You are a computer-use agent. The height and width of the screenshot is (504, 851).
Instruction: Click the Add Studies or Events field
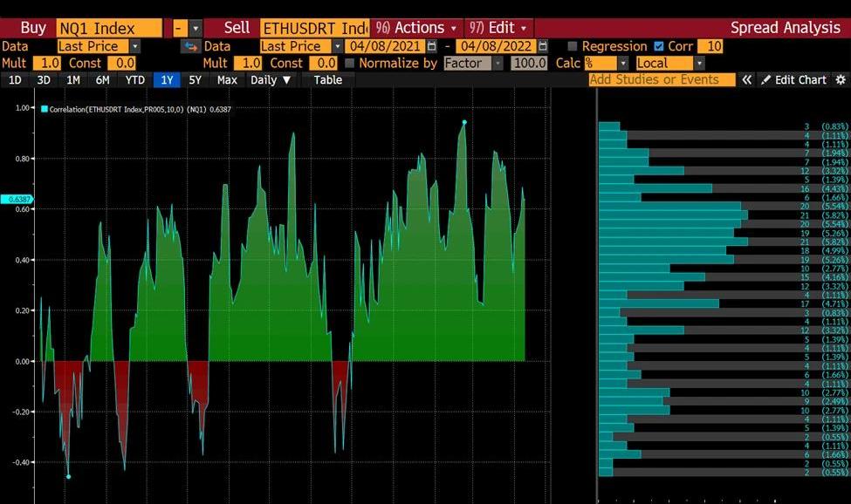point(661,79)
